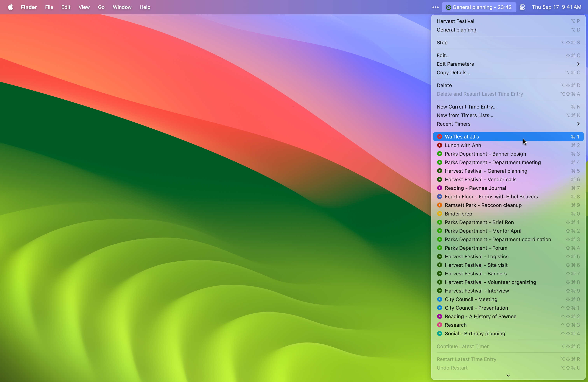The image size is (588, 382).
Task: Click play icon for City Council Presentation
Action: coord(439,308)
